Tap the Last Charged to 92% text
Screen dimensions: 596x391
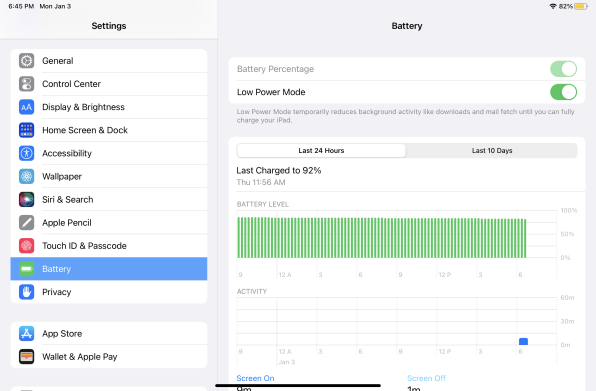[x=279, y=171]
